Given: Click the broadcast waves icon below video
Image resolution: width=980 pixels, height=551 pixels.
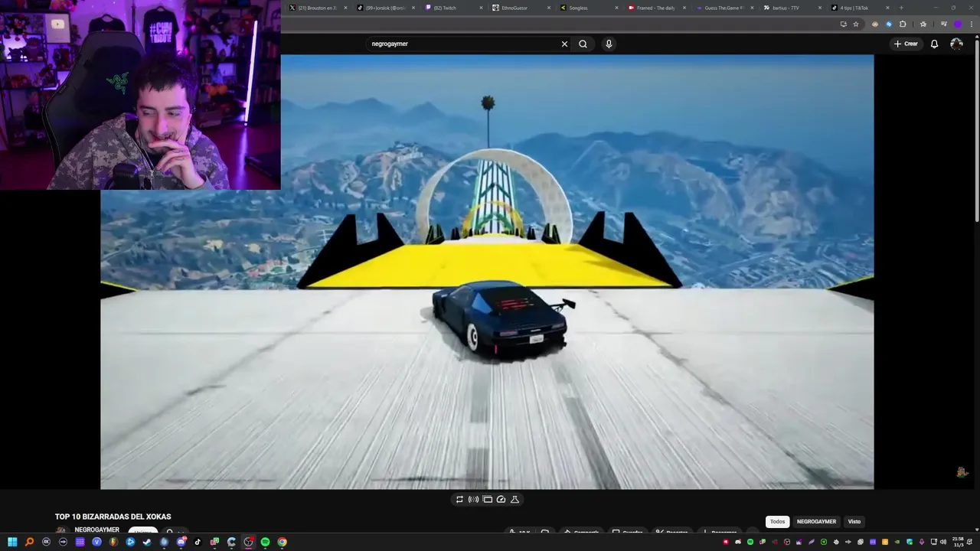Looking at the screenshot, I should point(473,499).
